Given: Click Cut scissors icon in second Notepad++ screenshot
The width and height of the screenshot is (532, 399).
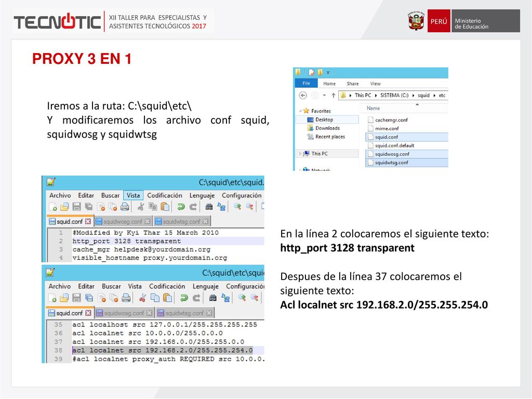Looking at the screenshot, I should pyautogui.click(x=142, y=298).
